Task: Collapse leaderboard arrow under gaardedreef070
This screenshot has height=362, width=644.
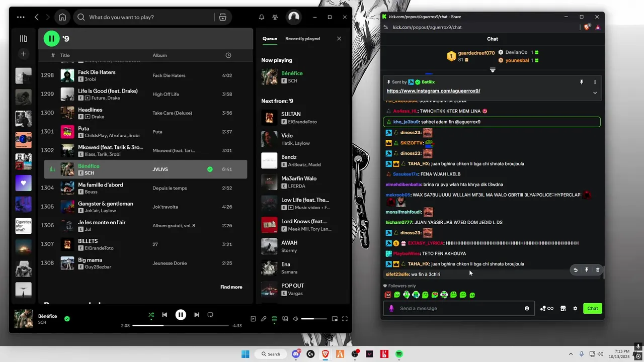Action: point(493,70)
